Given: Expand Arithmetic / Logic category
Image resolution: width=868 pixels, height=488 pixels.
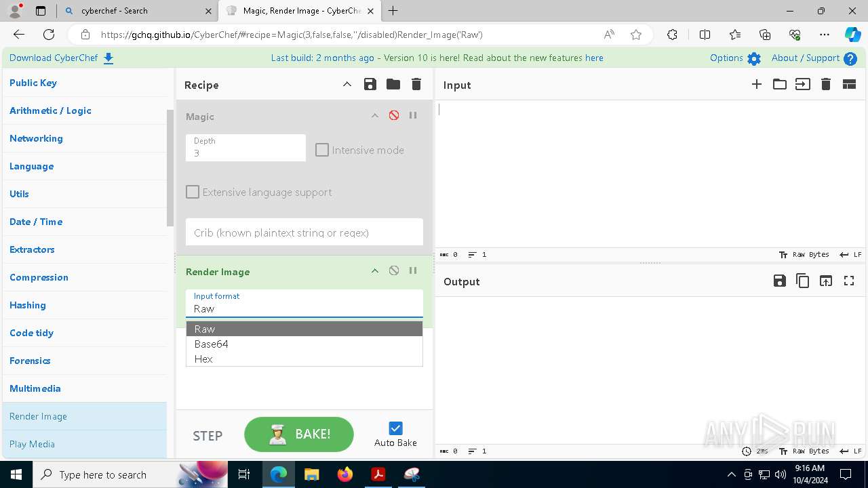Looking at the screenshot, I should tap(85, 110).
